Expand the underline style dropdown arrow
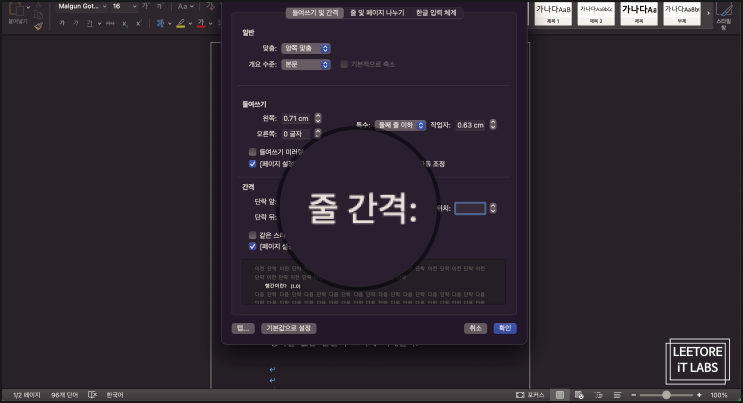Image resolution: width=743 pixels, height=403 pixels. point(99,23)
